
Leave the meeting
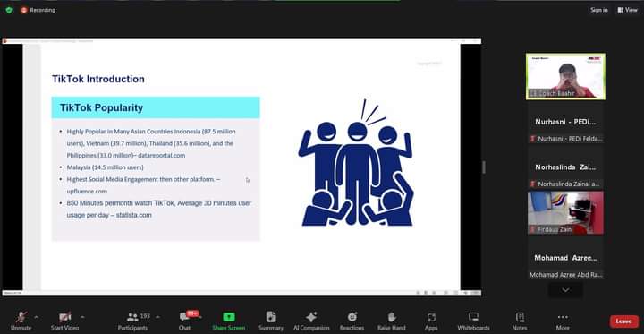click(624, 321)
